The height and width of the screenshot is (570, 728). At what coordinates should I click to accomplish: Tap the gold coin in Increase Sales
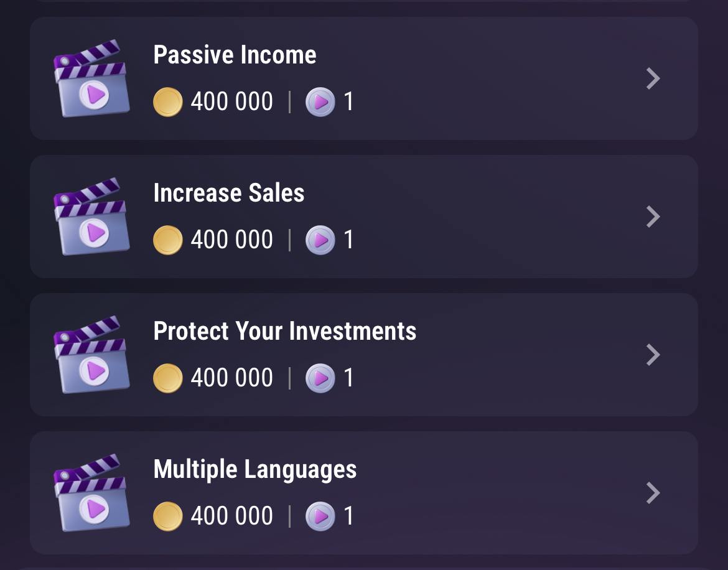point(167,240)
